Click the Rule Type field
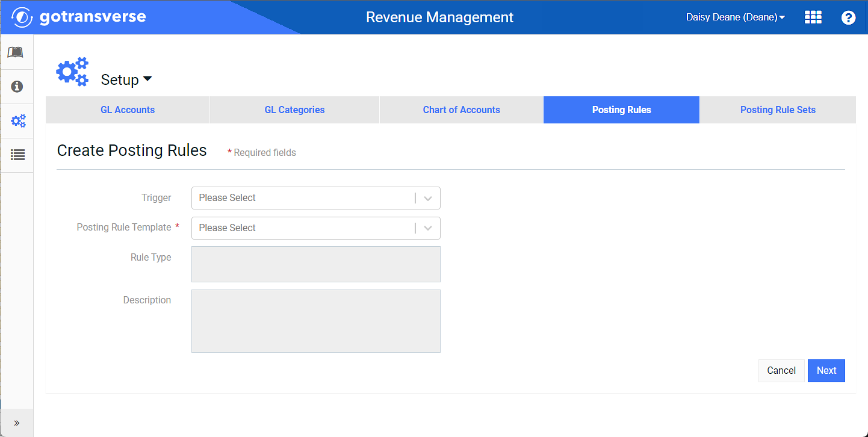The image size is (868, 437). point(316,264)
